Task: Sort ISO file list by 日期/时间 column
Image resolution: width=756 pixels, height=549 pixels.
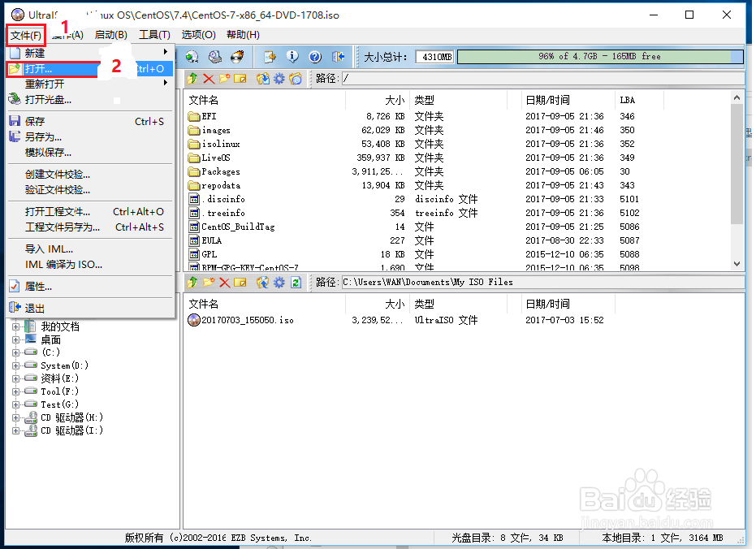Action: click(569, 100)
